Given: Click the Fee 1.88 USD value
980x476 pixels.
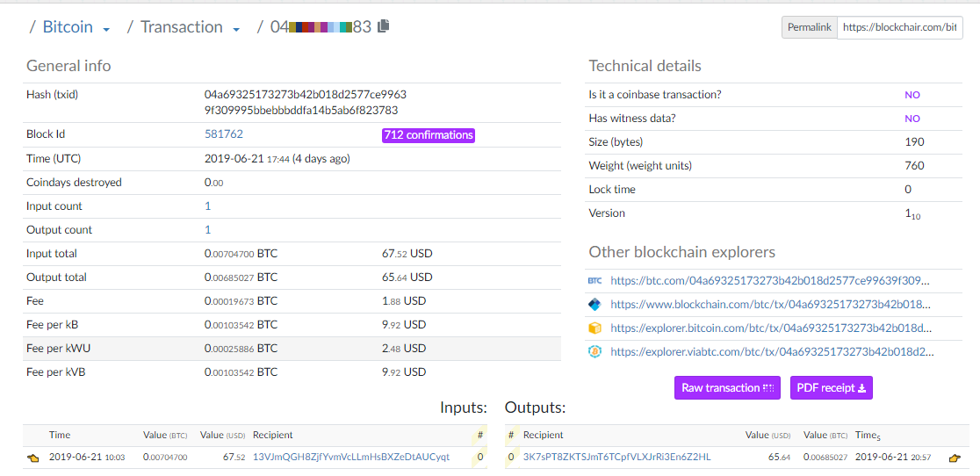Looking at the screenshot, I should click(x=404, y=300).
